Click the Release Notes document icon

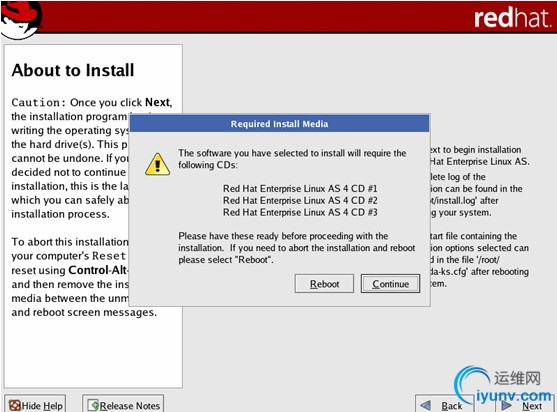(93, 405)
